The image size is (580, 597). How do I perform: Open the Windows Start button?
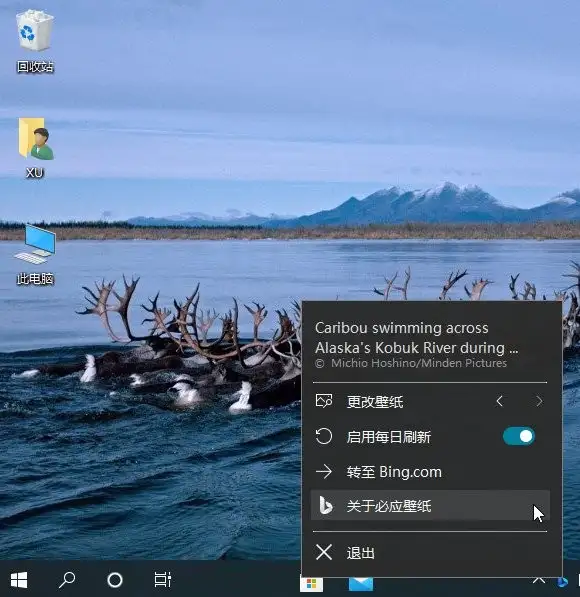pos(19,580)
